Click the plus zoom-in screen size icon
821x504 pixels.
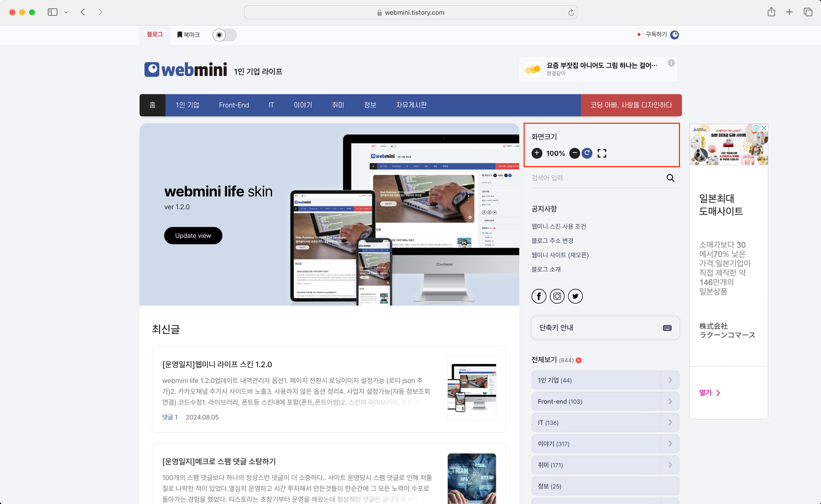click(x=536, y=153)
